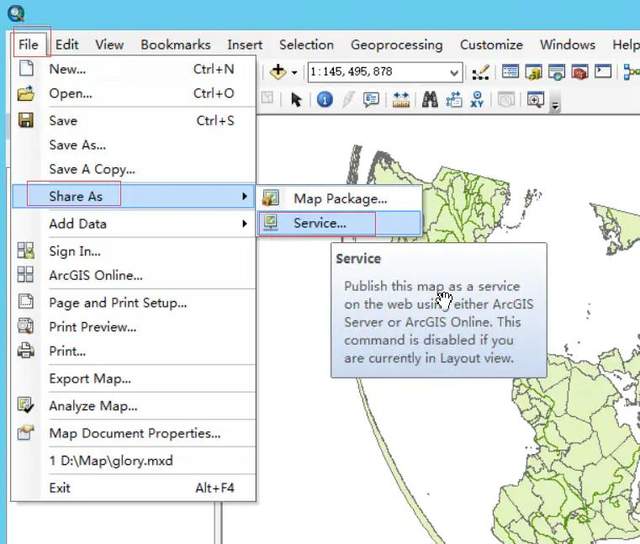The image size is (640, 544).
Task: Open the File menu
Action: (29, 44)
